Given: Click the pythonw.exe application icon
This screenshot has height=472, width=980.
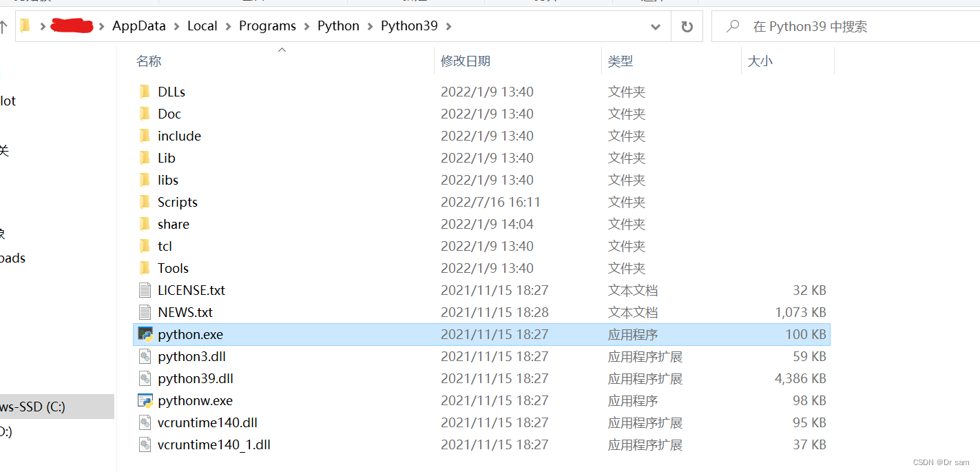Looking at the screenshot, I should pyautogui.click(x=145, y=400).
